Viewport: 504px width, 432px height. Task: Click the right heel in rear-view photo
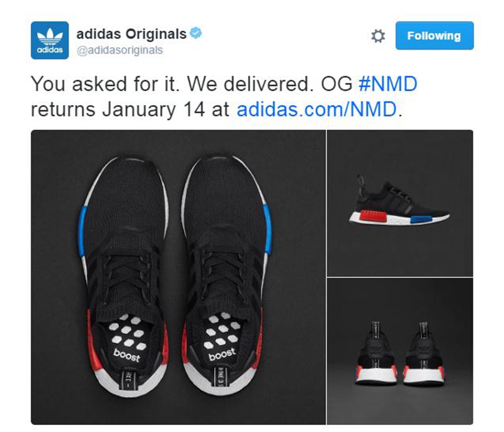pos(423,353)
